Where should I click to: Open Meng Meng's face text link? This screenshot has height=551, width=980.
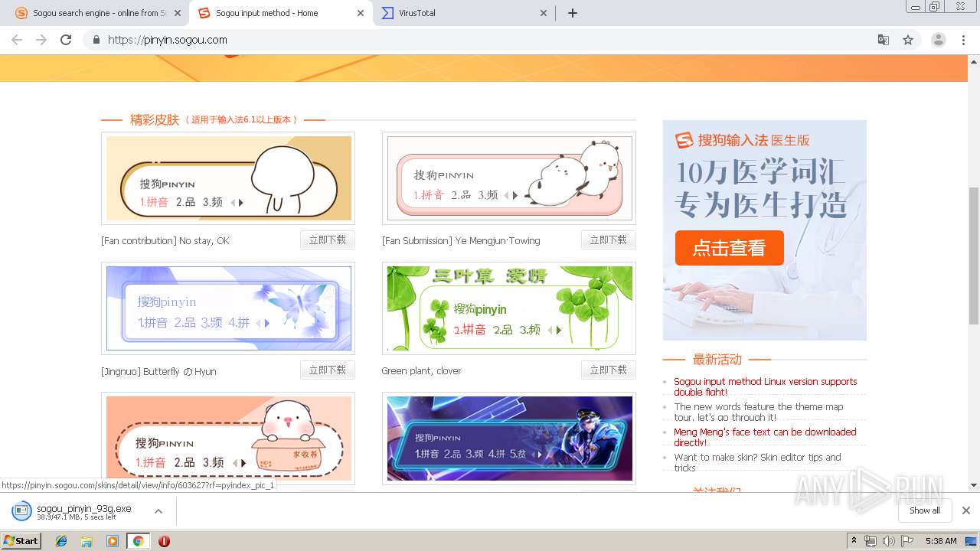coord(765,437)
